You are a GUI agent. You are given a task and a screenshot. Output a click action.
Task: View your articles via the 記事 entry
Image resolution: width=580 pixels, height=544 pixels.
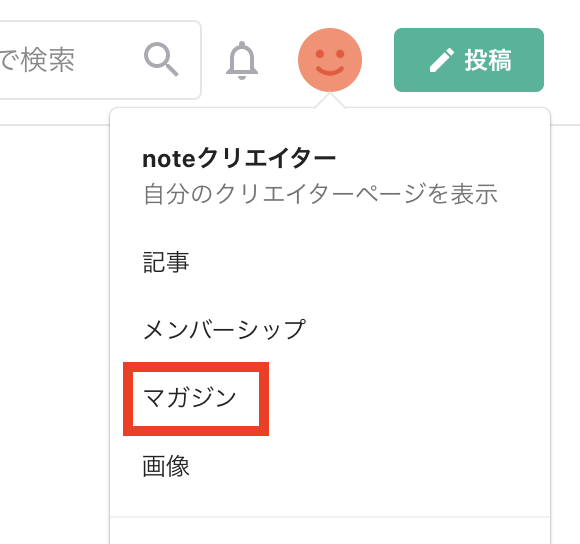coord(166,262)
